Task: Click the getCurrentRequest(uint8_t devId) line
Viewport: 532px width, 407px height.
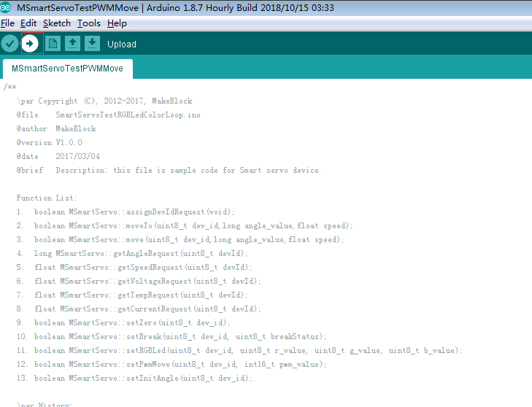Action: 139,309
